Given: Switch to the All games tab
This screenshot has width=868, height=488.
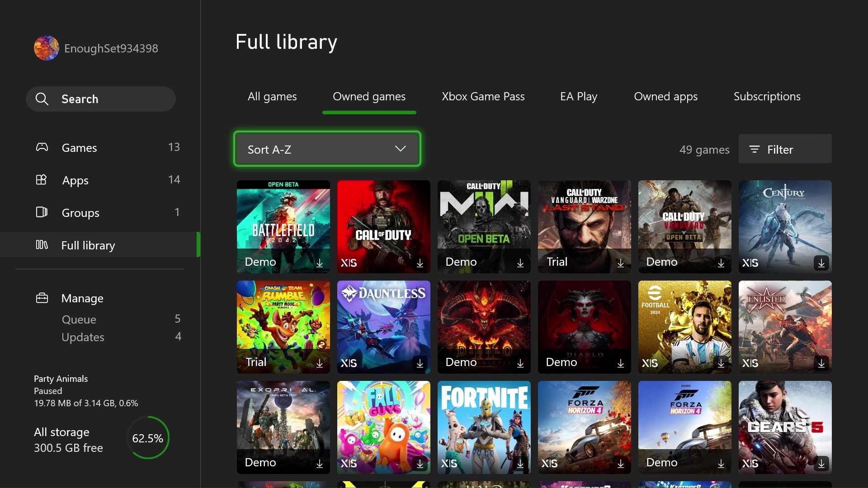Looking at the screenshot, I should pos(272,97).
